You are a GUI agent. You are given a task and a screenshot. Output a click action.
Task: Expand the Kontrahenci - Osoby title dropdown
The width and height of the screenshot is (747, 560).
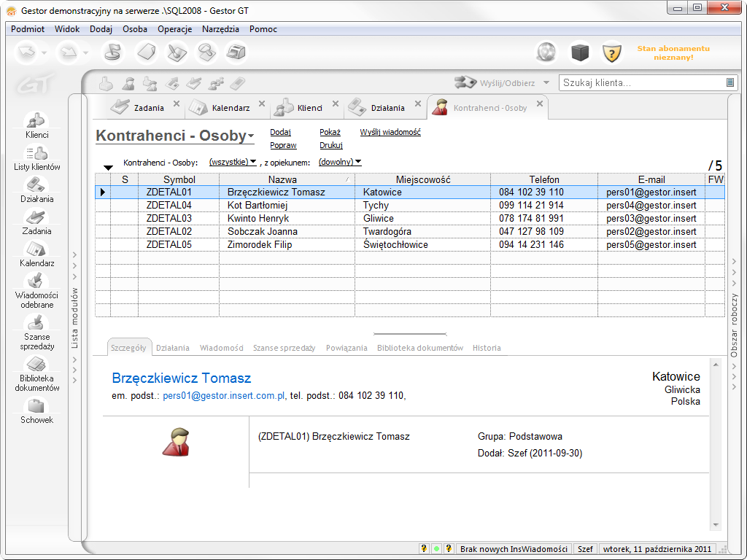(251, 136)
